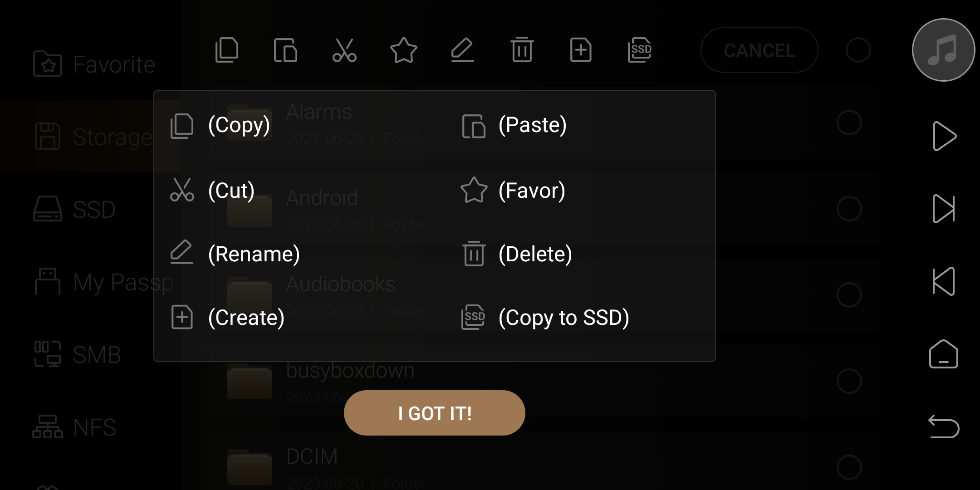Select the busyboxdown folder radio circle
The height and width of the screenshot is (490, 980).
pos(849,381)
